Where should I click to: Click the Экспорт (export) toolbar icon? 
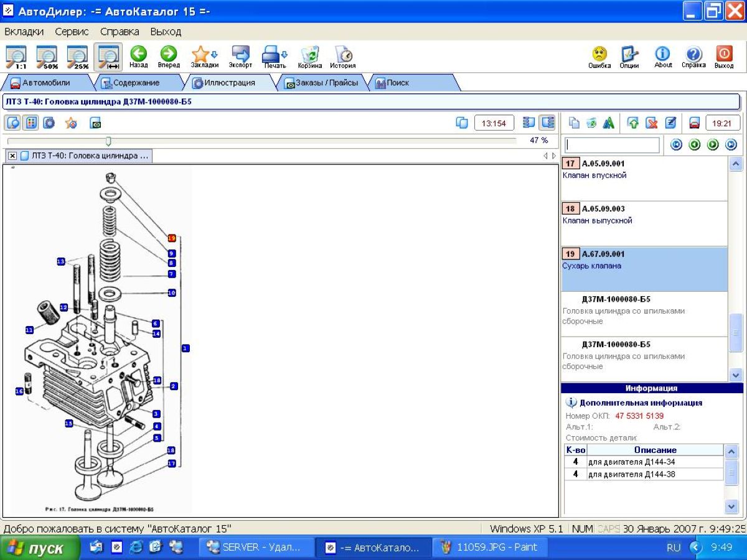click(x=240, y=54)
